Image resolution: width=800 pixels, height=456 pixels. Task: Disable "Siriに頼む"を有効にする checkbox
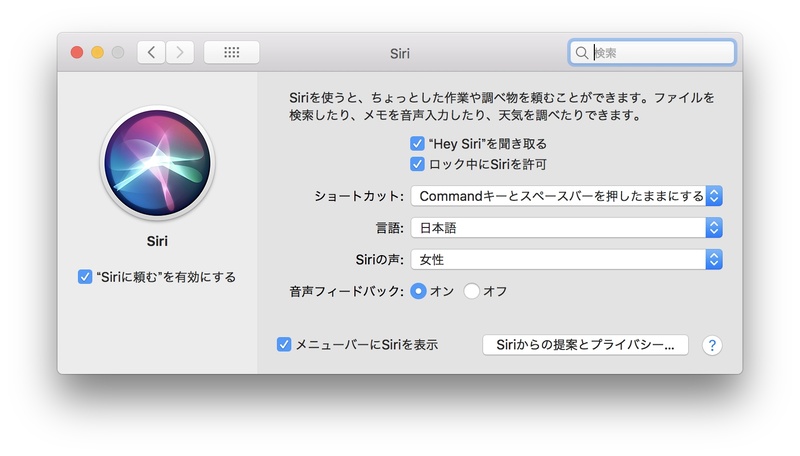85,277
